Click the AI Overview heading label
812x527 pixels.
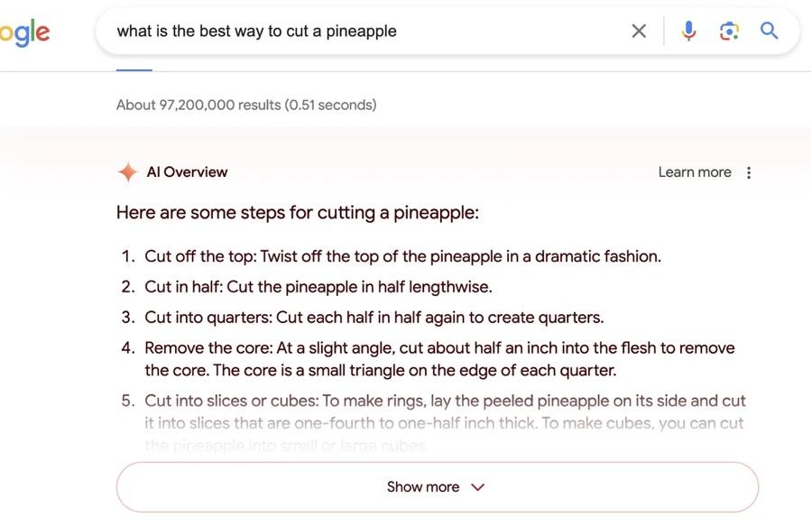point(187,172)
